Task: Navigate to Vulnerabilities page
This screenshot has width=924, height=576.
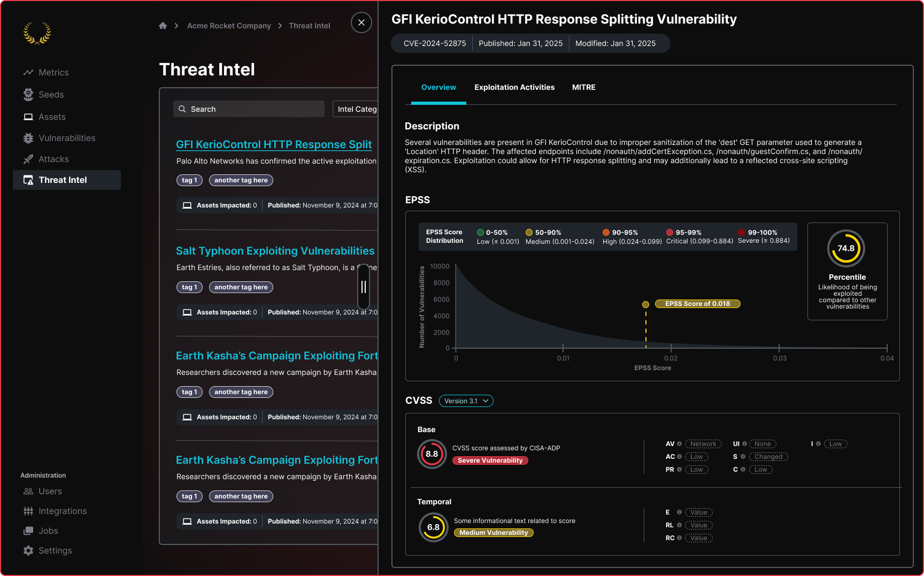Action: (67, 138)
